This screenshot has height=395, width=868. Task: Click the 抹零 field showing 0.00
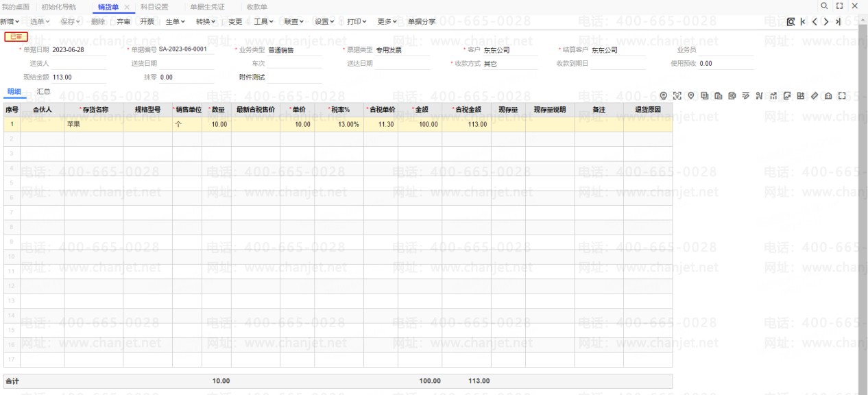click(186, 77)
